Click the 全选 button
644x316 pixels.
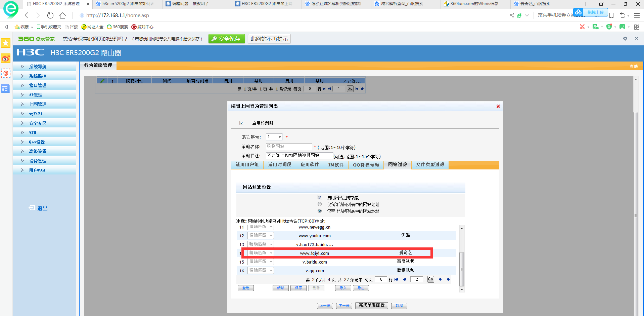(246, 288)
